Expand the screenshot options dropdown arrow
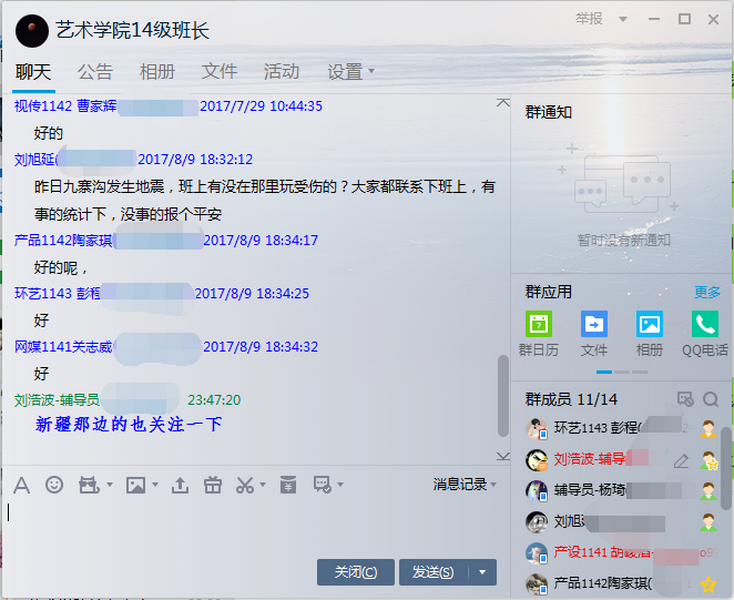The width and height of the screenshot is (734, 600). pyautogui.click(x=263, y=484)
